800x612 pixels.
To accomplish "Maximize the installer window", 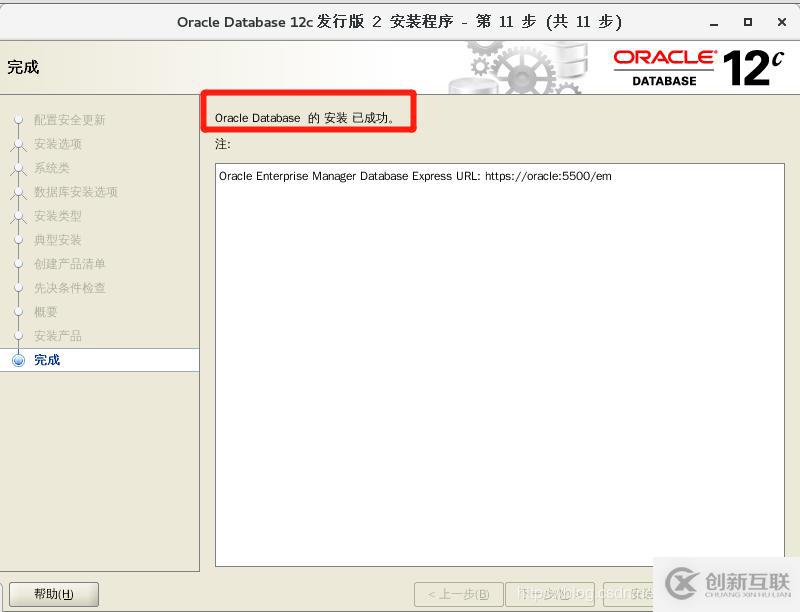I will (747, 21).
